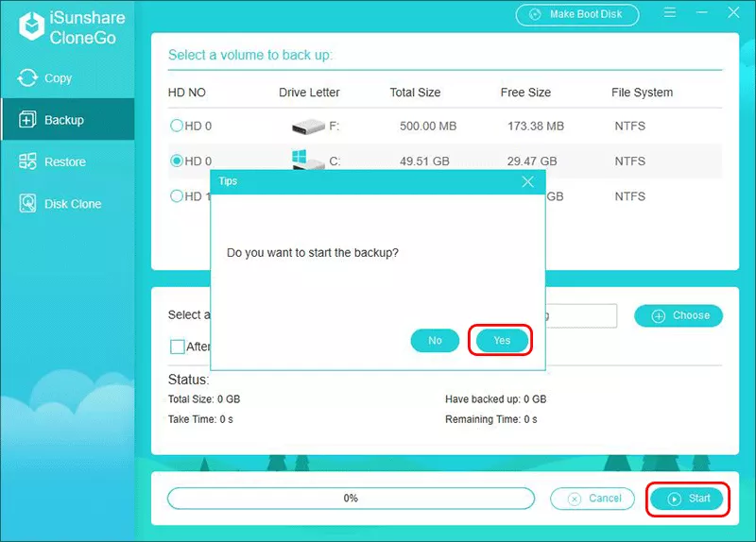The width and height of the screenshot is (756, 542).
Task: Click 'Remaining Time: 0 s' status text
Action: click(490, 419)
